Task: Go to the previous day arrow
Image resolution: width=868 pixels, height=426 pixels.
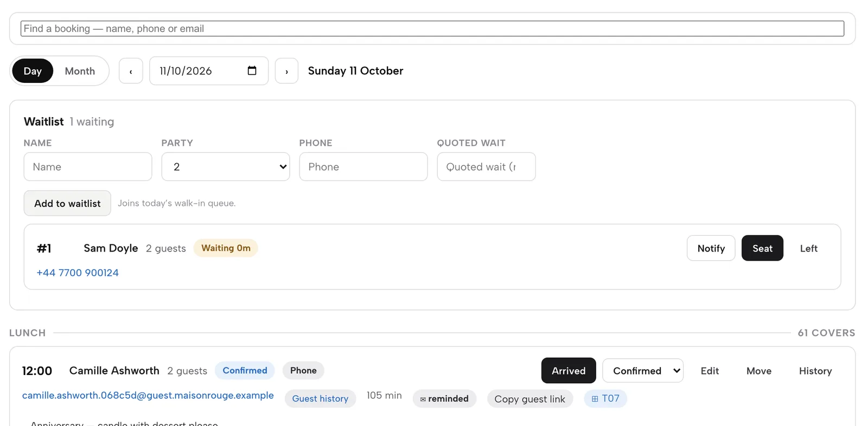Action: [x=131, y=71]
